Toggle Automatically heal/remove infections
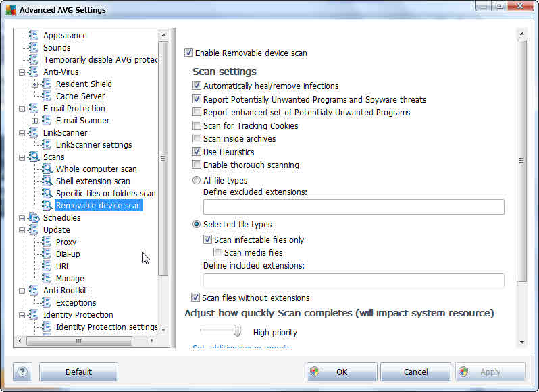The image size is (539, 392). 197,85
